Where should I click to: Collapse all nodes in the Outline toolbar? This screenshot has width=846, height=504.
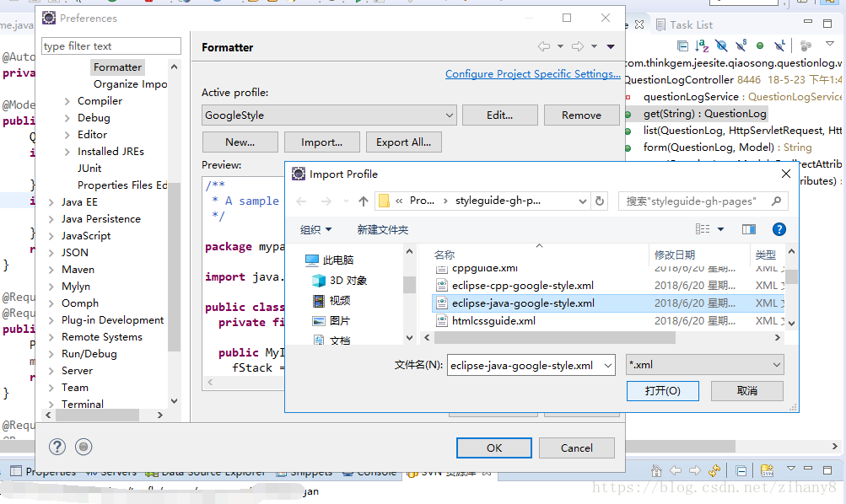[682, 46]
